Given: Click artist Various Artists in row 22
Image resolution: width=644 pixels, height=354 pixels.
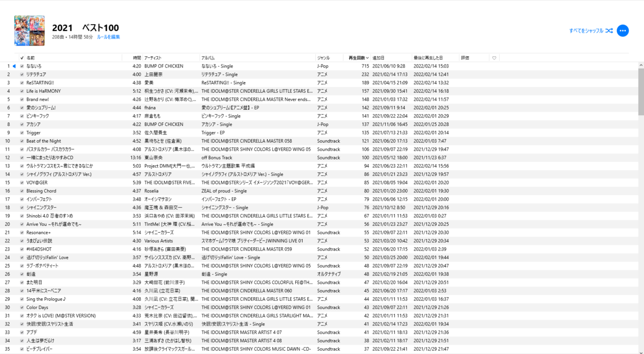Looking at the screenshot, I should [158, 241].
